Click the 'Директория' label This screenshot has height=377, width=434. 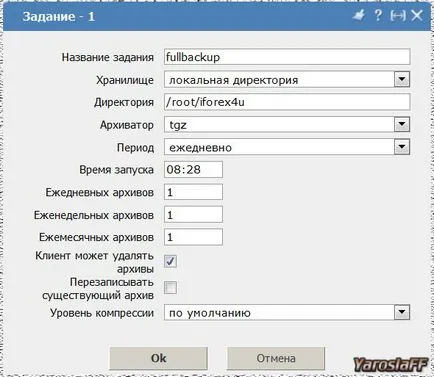pos(124,102)
